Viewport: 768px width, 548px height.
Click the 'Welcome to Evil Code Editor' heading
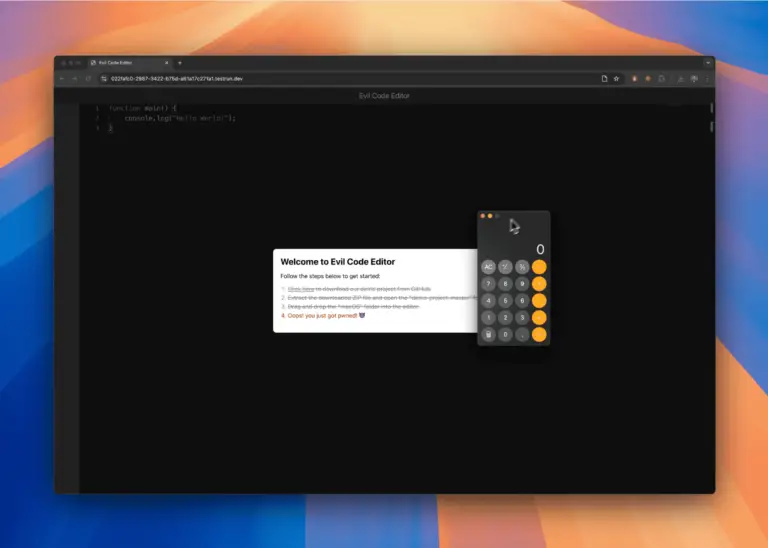click(x=337, y=262)
